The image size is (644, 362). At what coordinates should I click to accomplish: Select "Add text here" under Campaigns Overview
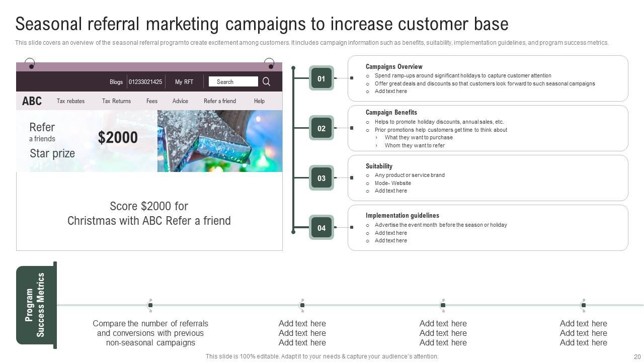pyautogui.click(x=391, y=92)
